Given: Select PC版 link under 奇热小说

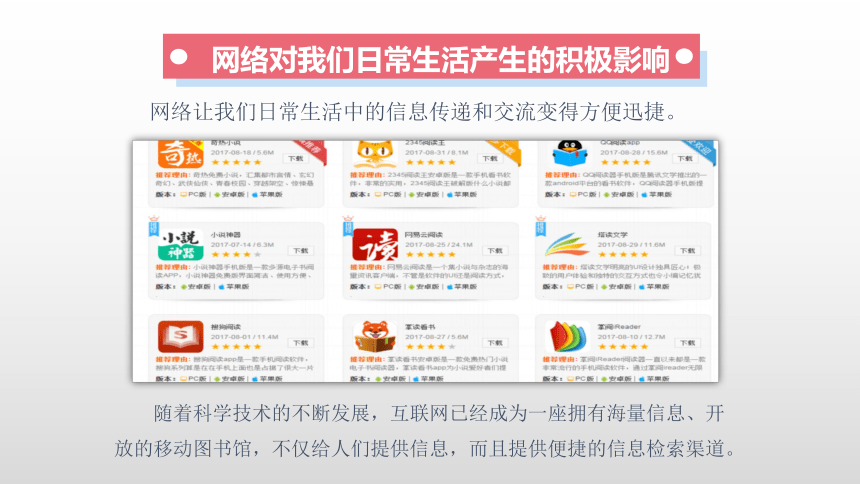Looking at the screenshot, I should (194, 194).
